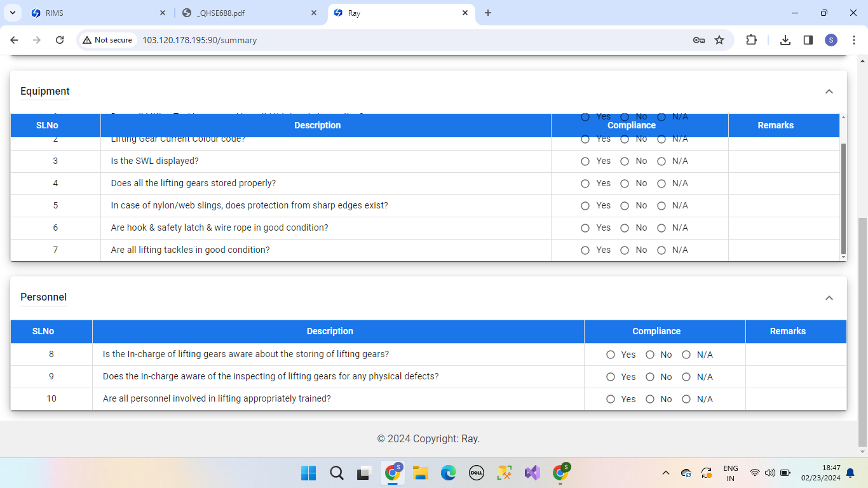The width and height of the screenshot is (868, 488).
Task: Bookmark this page with the star icon
Action: 719,40
